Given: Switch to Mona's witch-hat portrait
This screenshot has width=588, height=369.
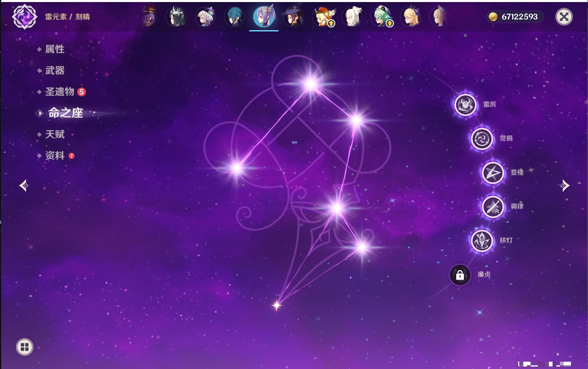Looking at the screenshot, I should coord(293,17).
